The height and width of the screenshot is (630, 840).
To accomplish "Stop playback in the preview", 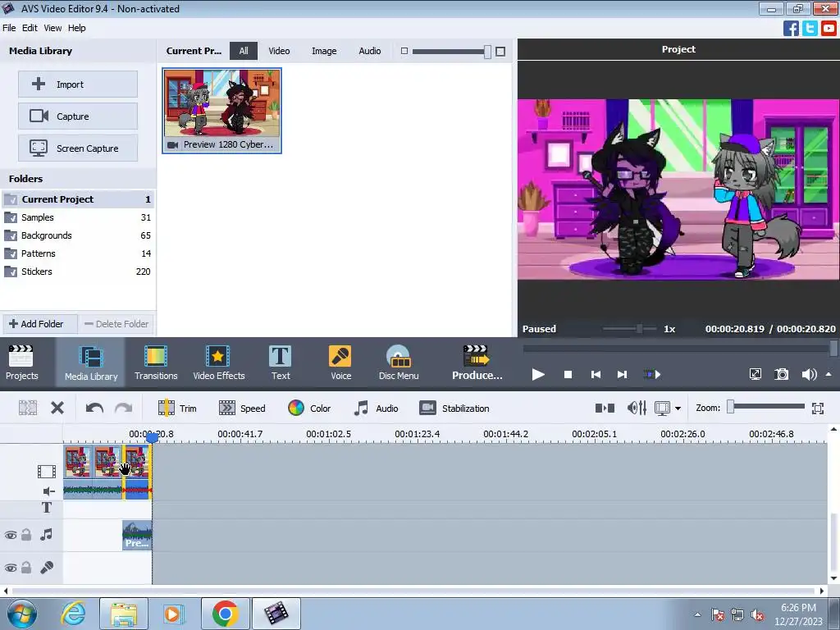I will click(568, 374).
